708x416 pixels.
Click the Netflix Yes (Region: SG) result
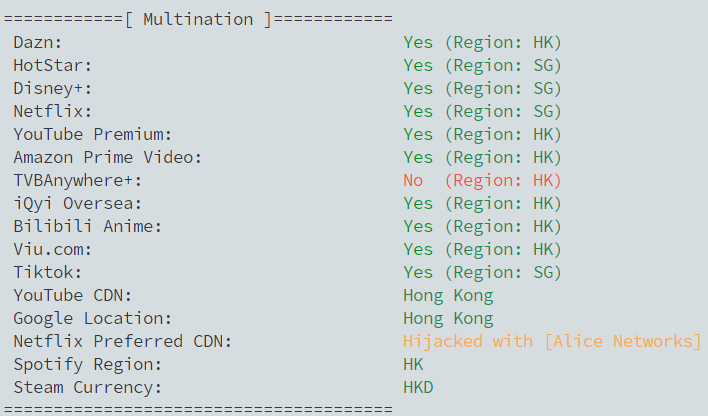pyautogui.click(x=482, y=112)
